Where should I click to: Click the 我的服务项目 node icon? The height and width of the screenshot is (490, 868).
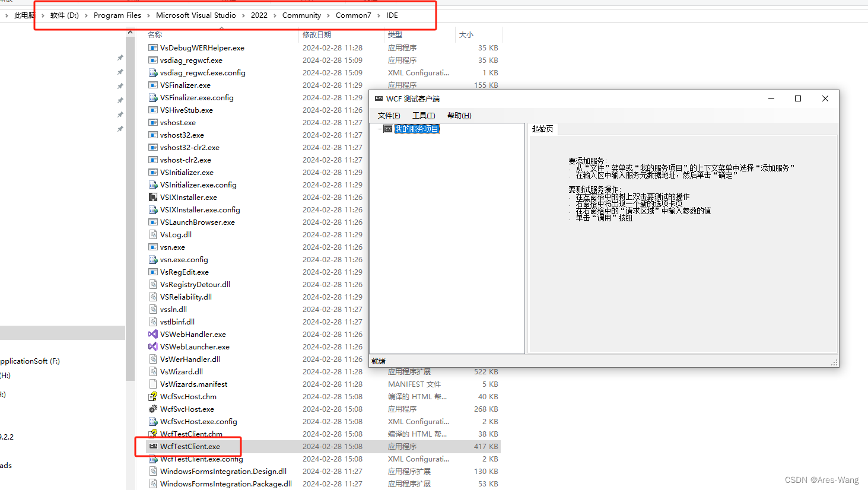pyautogui.click(x=388, y=129)
